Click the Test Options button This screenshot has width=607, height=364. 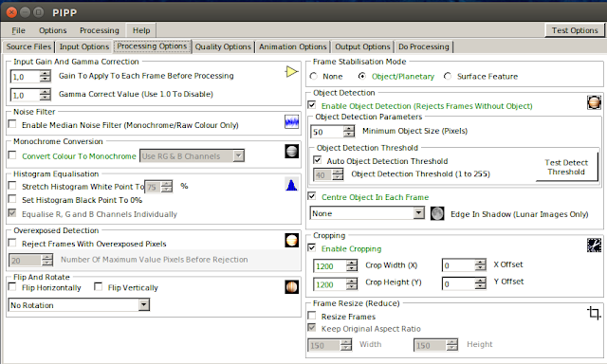(x=575, y=30)
